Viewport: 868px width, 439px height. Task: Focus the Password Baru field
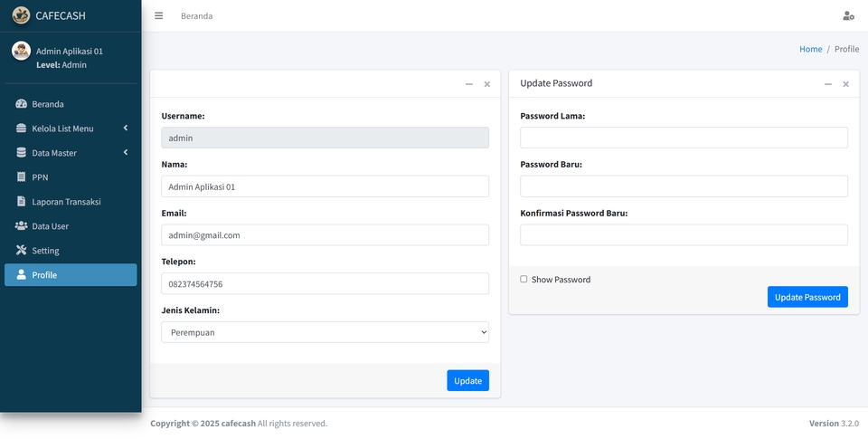click(684, 186)
